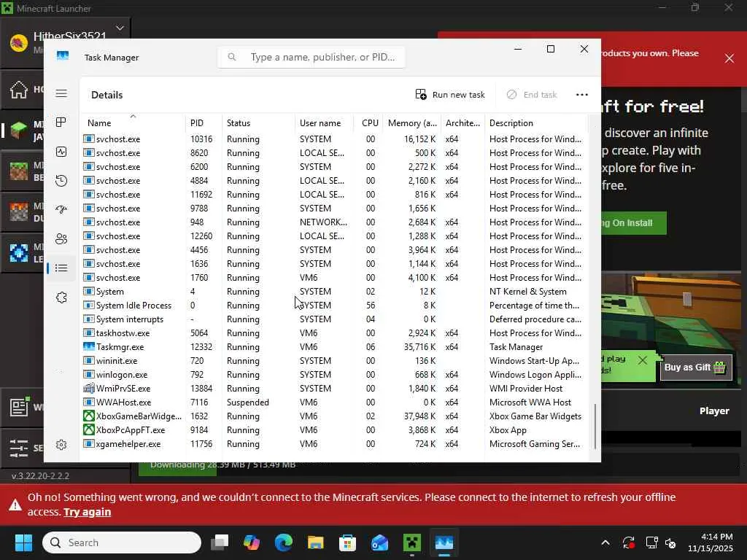Select System interrupts row
This screenshot has width=747, height=560.
(334, 319)
